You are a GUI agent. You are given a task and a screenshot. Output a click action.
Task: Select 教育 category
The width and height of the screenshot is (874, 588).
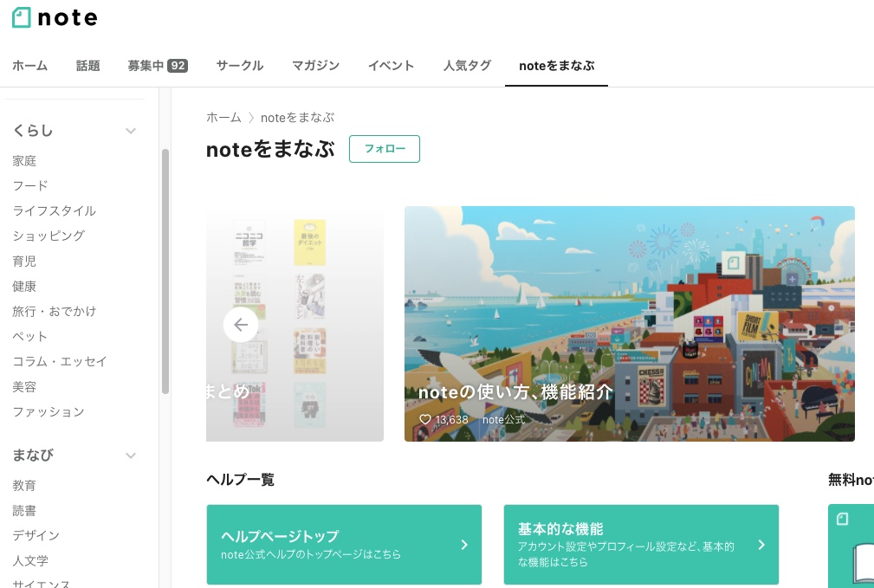point(24,486)
